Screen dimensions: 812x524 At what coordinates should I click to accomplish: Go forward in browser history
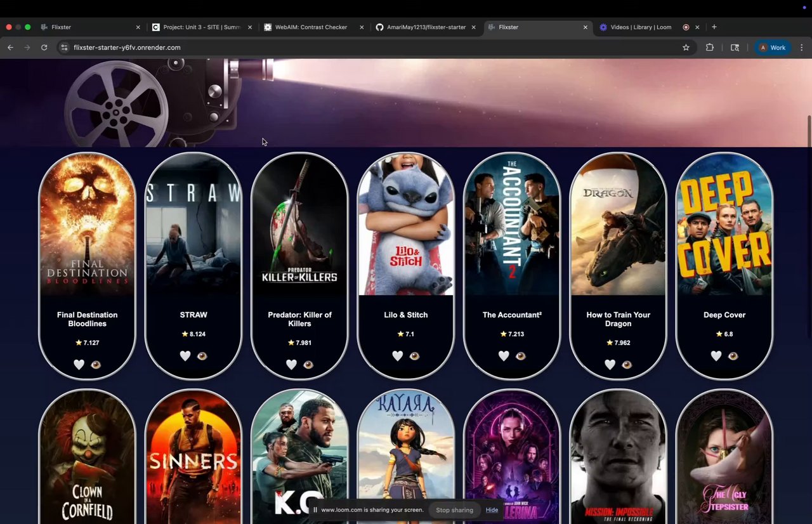27,48
